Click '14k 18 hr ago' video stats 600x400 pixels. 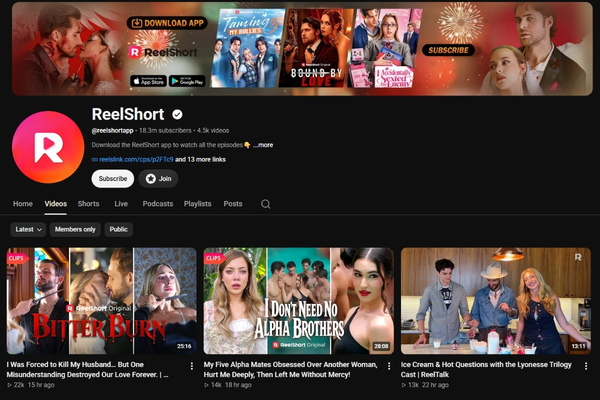click(x=228, y=385)
